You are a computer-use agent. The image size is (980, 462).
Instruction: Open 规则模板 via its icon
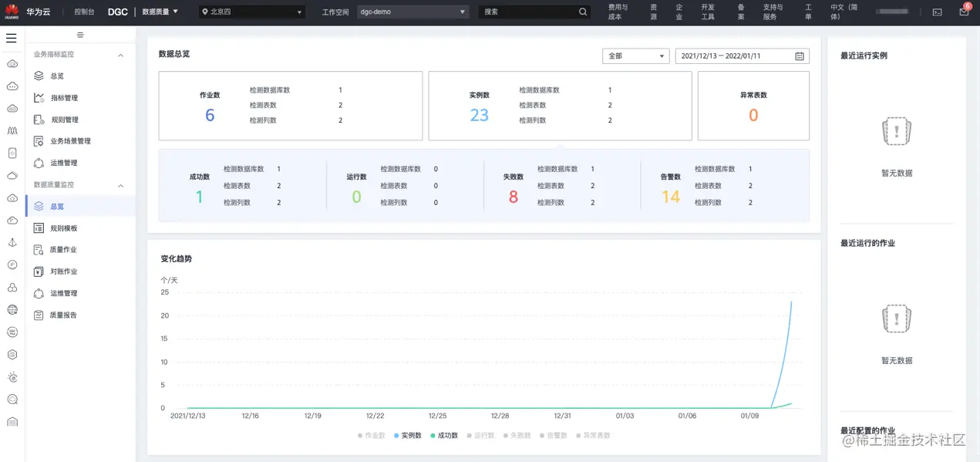(x=39, y=228)
